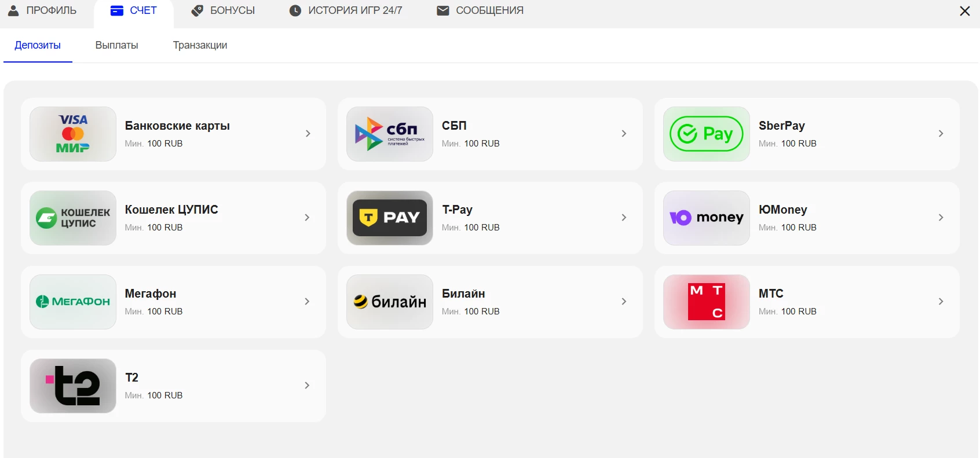Expand the Банковские карты chevron arrow
Viewport: 980px width, 458px height.
[308, 134]
